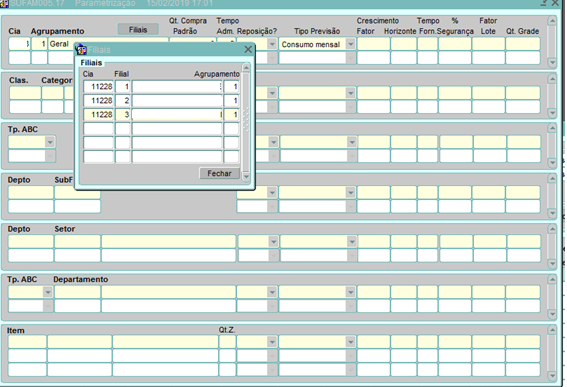Open Reposição dropdown in Depto Setor section

pos(273,241)
